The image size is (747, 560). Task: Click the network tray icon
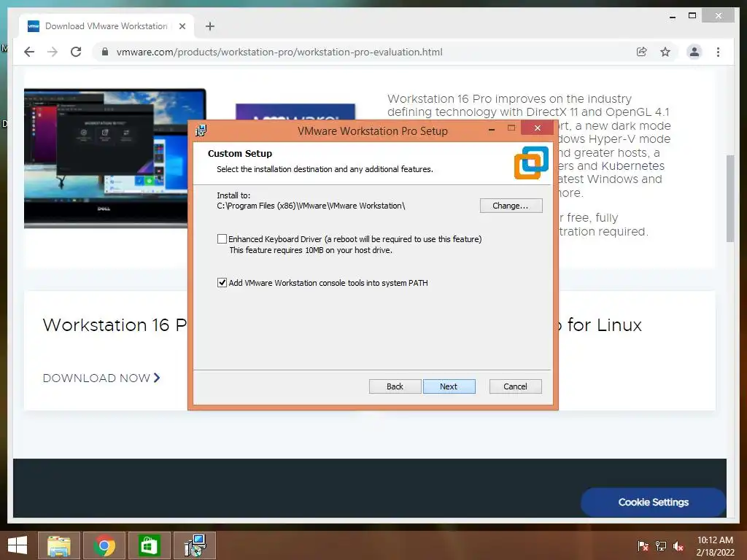[661, 546]
